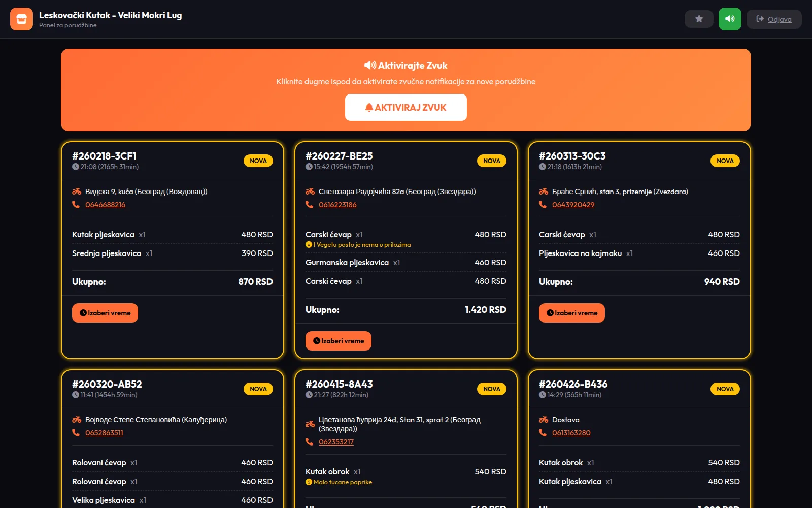The image size is (812, 508).
Task: Click clock icon beside 21:27 timestamp
Action: (x=309, y=395)
